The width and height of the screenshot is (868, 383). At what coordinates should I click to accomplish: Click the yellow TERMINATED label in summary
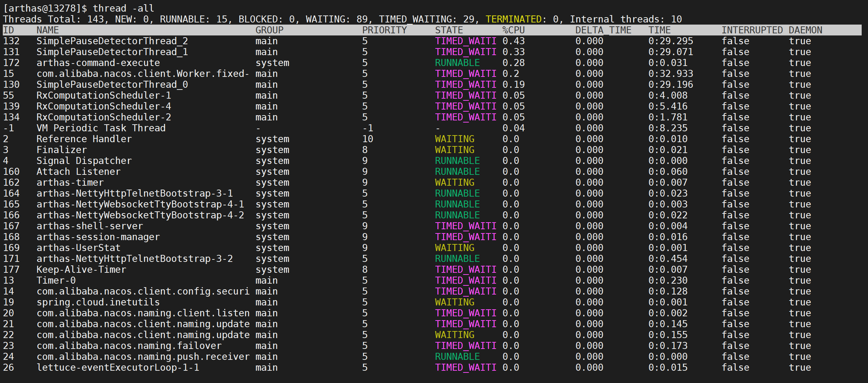click(514, 19)
